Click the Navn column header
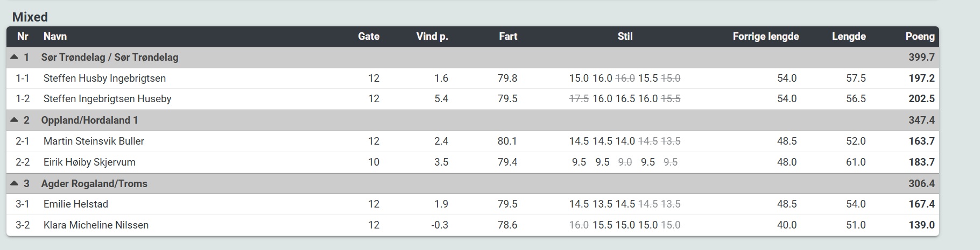This screenshot has width=980, height=250. [55, 37]
